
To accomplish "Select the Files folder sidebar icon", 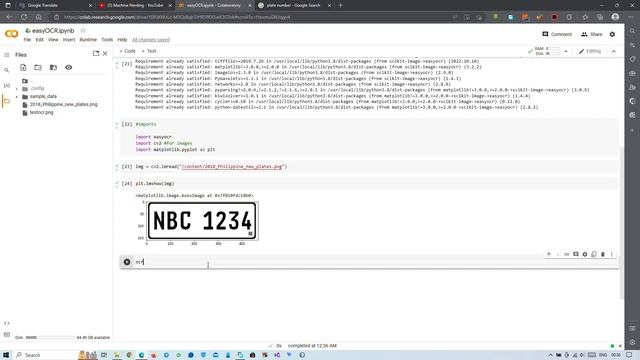I will [x=7, y=101].
